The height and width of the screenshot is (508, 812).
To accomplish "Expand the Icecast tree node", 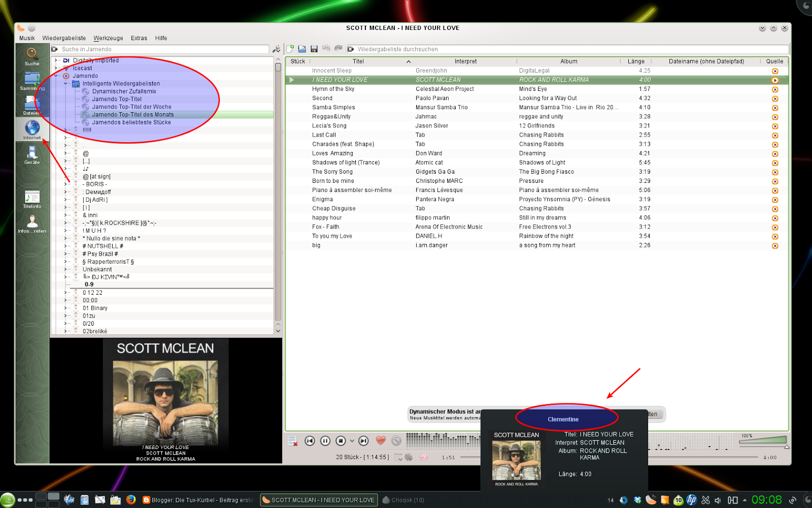I will coord(56,68).
